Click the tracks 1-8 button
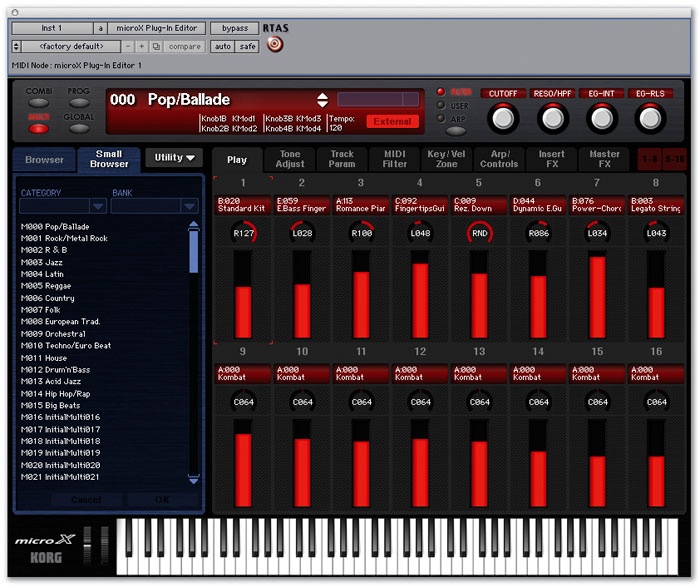Viewport: 700px width, 587px height. (x=649, y=159)
